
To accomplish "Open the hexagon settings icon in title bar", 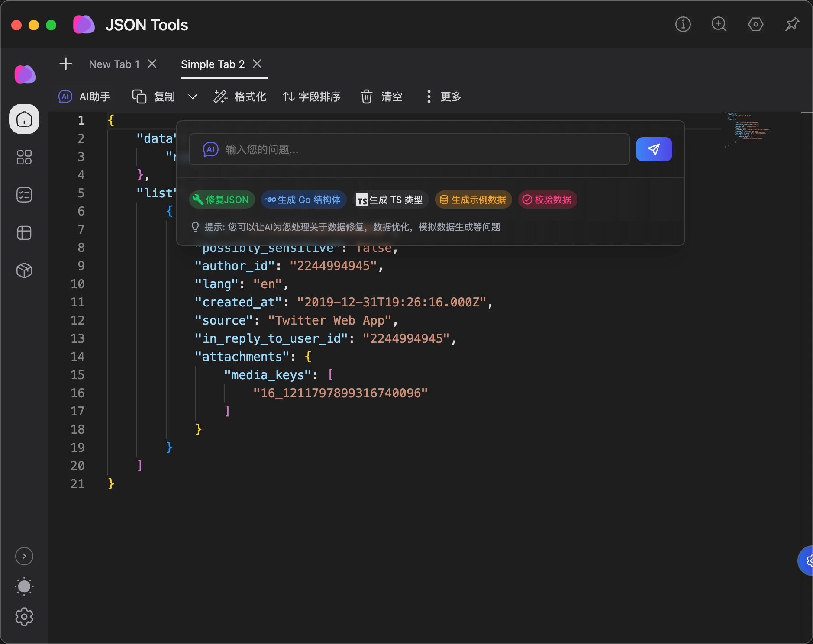I will pyautogui.click(x=755, y=24).
